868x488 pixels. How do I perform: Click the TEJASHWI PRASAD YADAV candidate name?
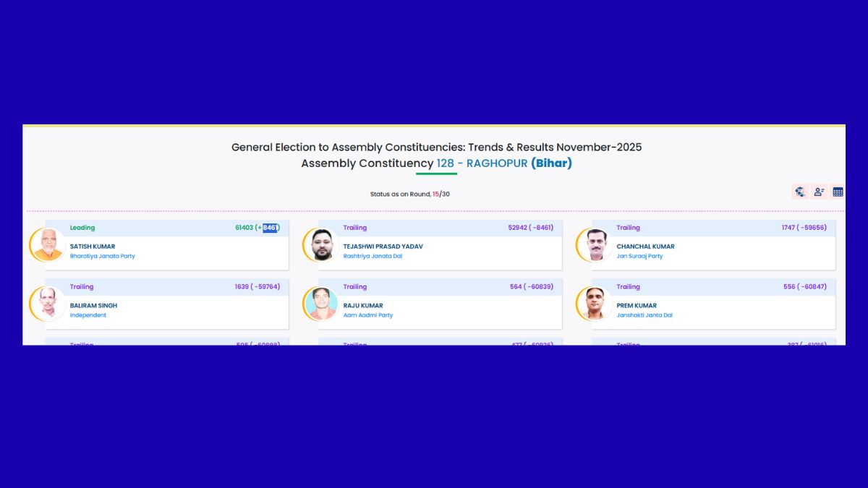pos(383,247)
